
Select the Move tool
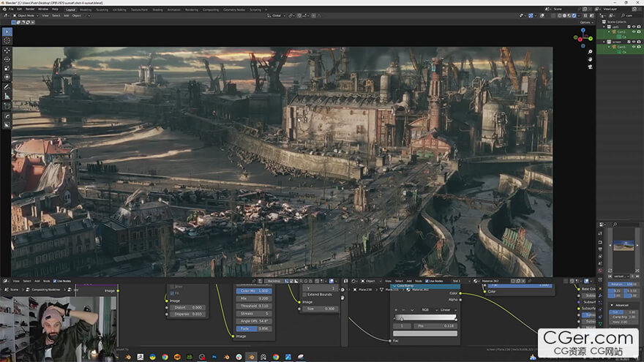point(7,50)
